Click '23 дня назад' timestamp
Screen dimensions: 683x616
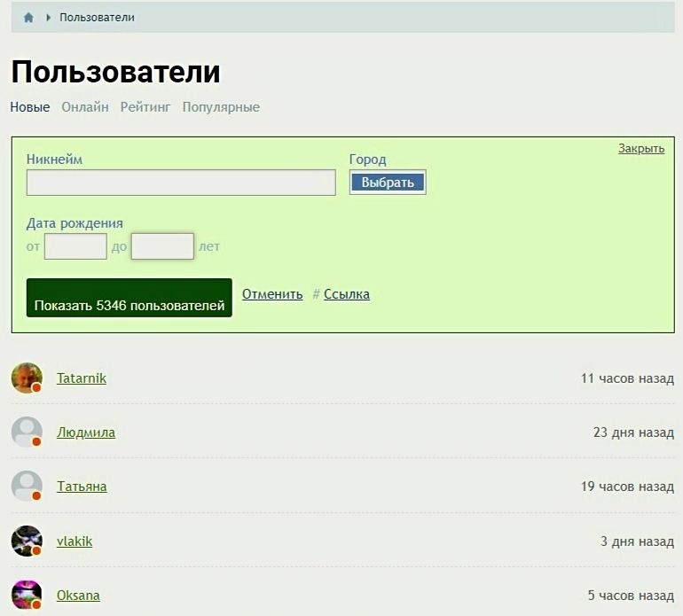(x=634, y=433)
